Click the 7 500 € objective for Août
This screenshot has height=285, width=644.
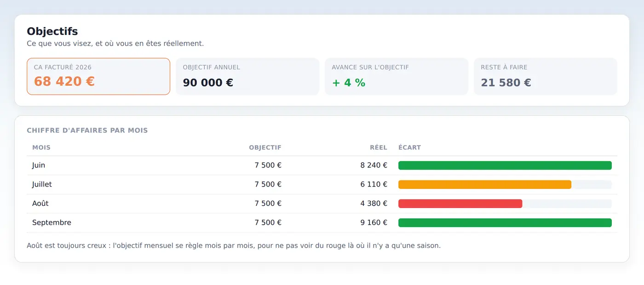pyautogui.click(x=268, y=204)
